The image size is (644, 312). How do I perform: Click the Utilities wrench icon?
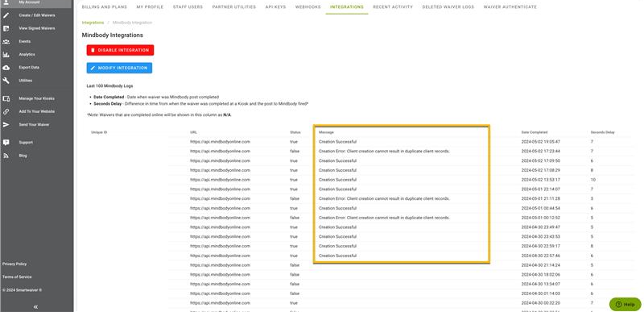tap(6, 81)
